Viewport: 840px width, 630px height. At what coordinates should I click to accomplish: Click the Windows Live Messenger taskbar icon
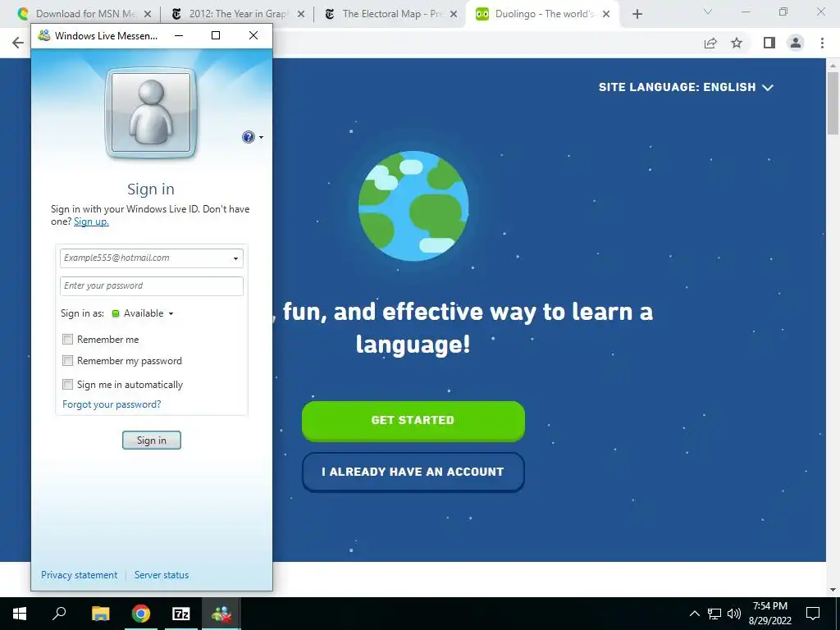[221, 614]
